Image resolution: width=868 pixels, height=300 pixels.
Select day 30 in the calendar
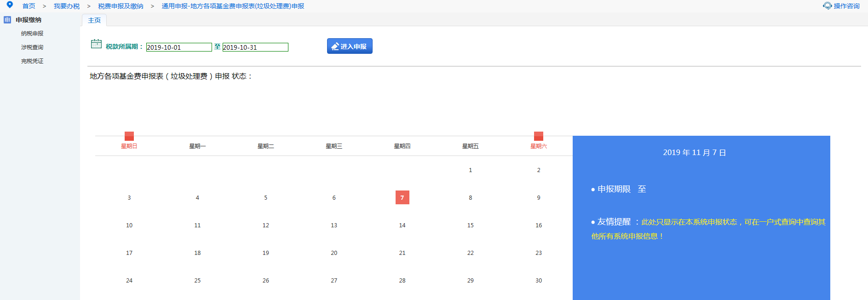coord(539,281)
